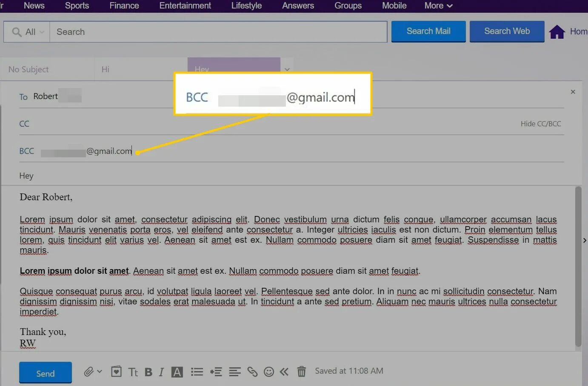The image size is (588, 386).
Task: Expand the tabs overflow chevron
Action: pos(287,69)
